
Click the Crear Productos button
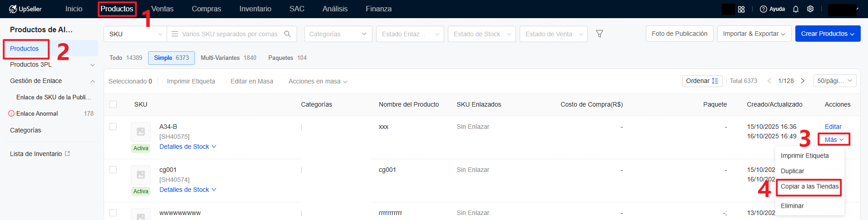pos(827,34)
